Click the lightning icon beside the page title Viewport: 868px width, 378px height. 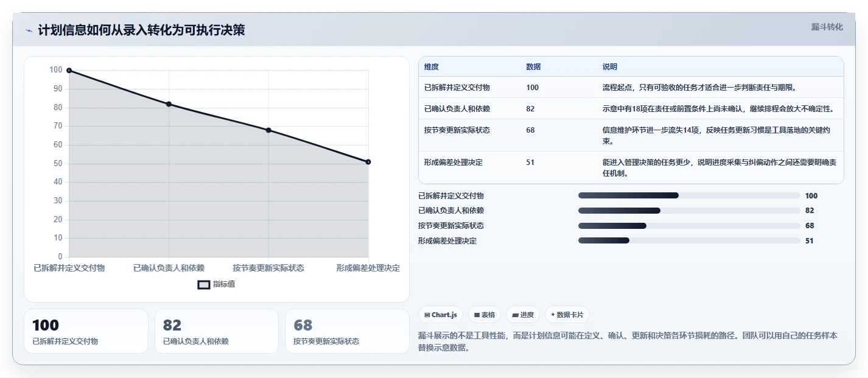[29, 30]
